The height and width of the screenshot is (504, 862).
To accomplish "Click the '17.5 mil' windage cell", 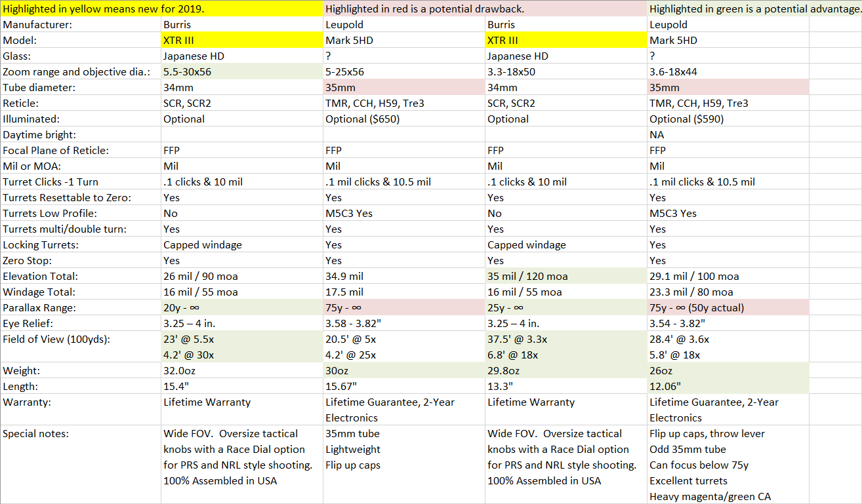I will (x=404, y=292).
